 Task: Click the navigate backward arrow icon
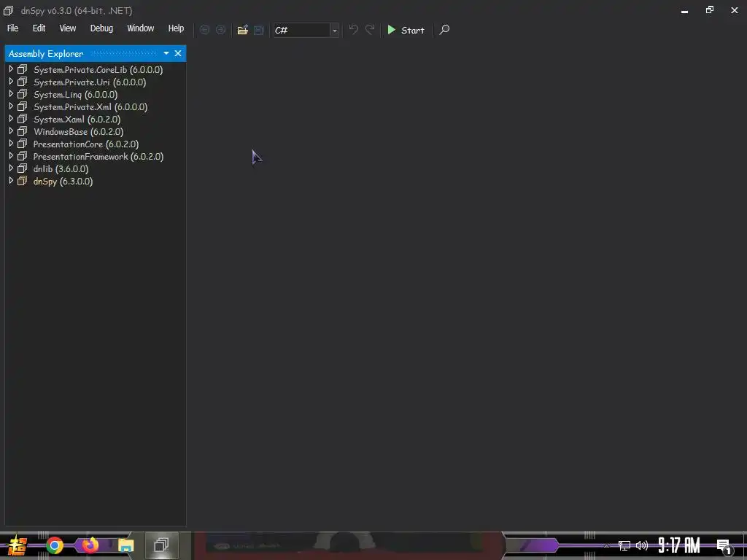point(204,30)
